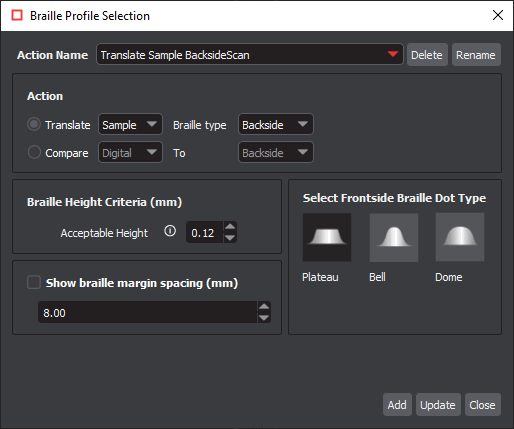This screenshot has height=429, width=514.
Task: Click the Acceptable Height info icon
Action: (x=170, y=231)
